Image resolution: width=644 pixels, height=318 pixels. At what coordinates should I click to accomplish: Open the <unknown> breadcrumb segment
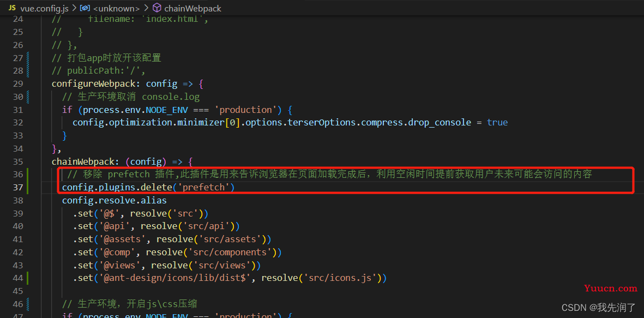pos(116,8)
